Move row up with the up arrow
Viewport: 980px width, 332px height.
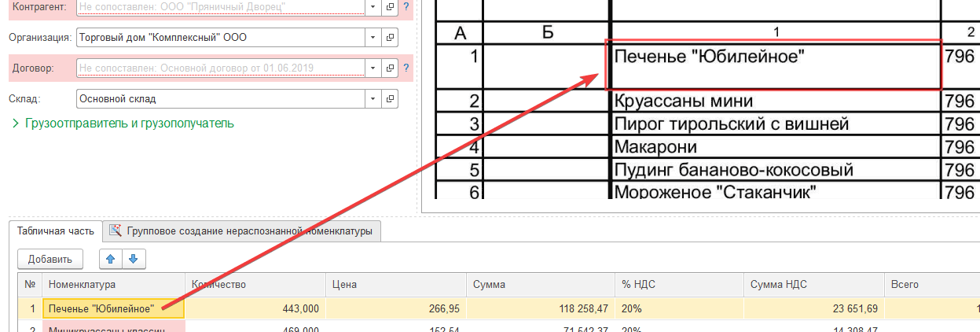[x=112, y=259]
